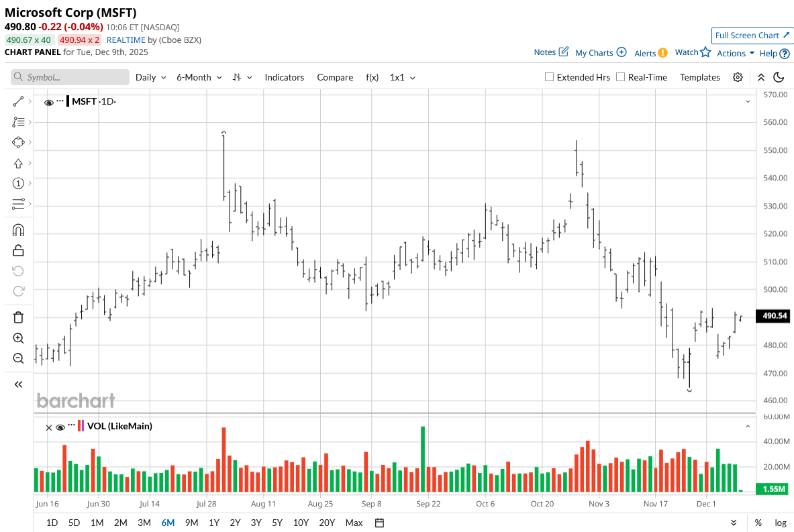Open VOL indicator options dots
This screenshot has width=794, height=532.
pyautogui.click(x=71, y=425)
